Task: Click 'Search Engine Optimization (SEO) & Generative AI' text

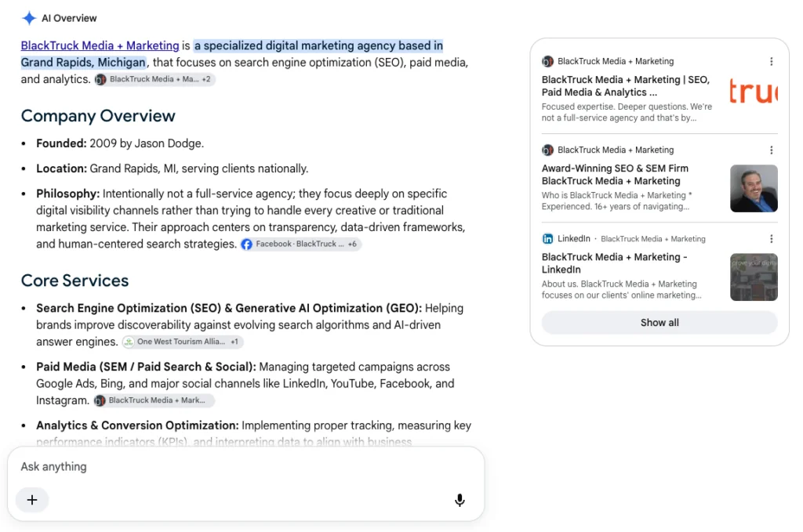Action: tap(229, 309)
